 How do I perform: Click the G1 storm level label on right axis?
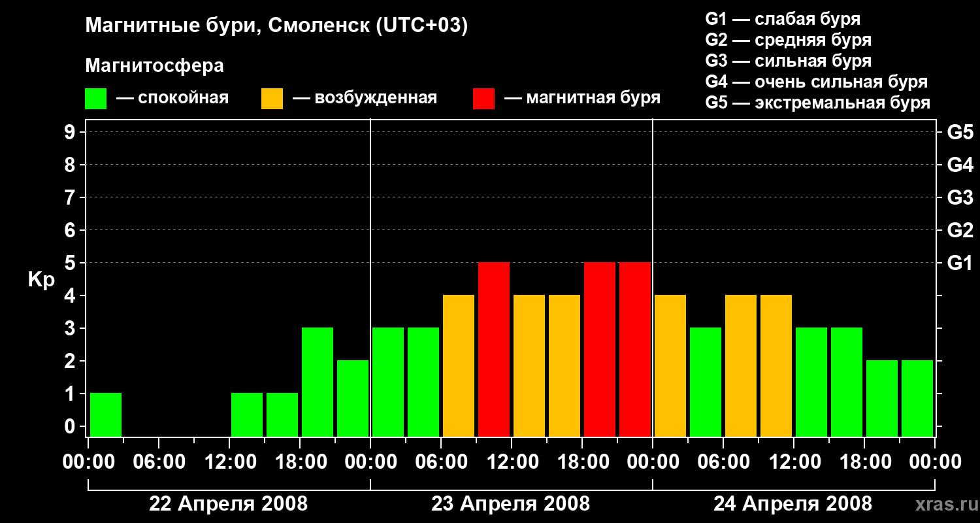click(x=960, y=263)
